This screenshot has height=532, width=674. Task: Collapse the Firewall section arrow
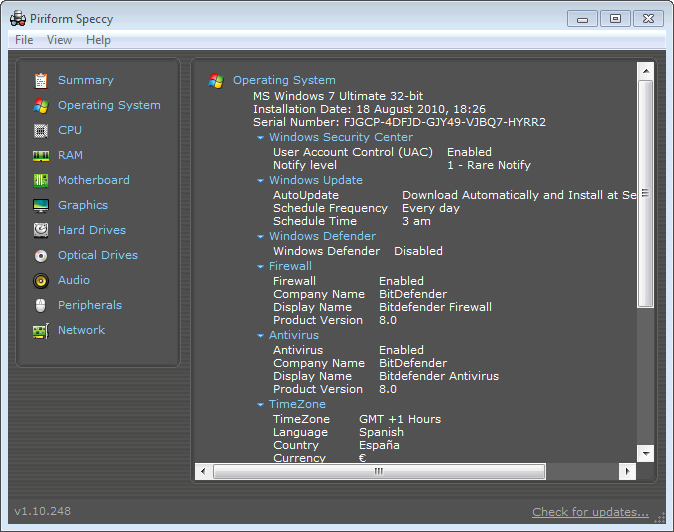(260, 266)
